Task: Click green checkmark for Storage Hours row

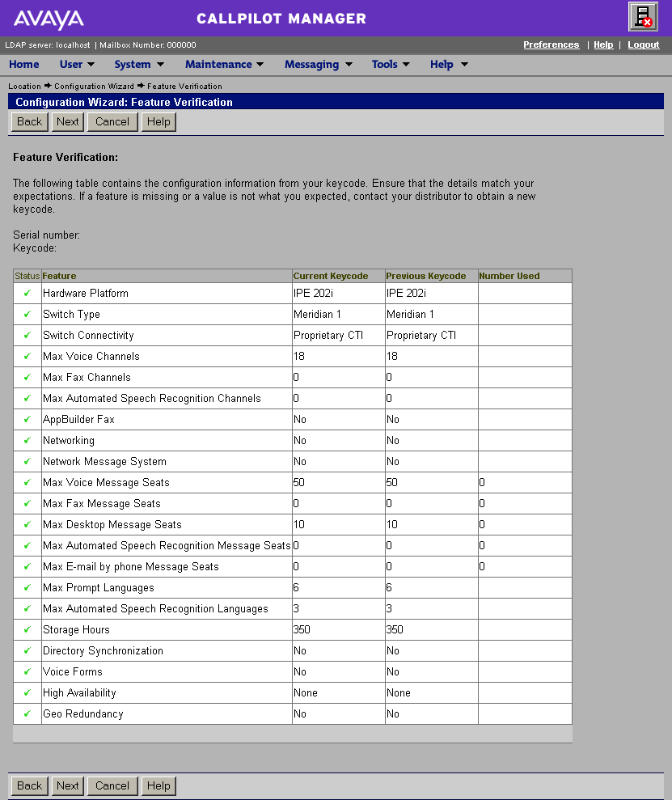Action: (27, 629)
